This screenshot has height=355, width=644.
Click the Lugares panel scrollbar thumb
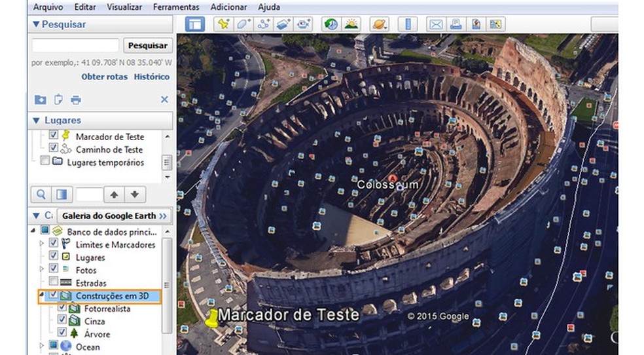pos(167,162)
